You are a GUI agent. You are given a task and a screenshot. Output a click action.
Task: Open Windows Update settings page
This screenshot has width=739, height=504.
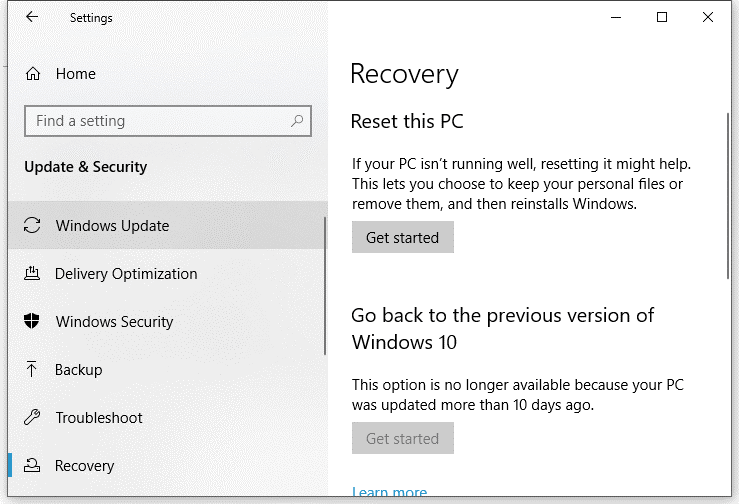click(x=112, y=226)
